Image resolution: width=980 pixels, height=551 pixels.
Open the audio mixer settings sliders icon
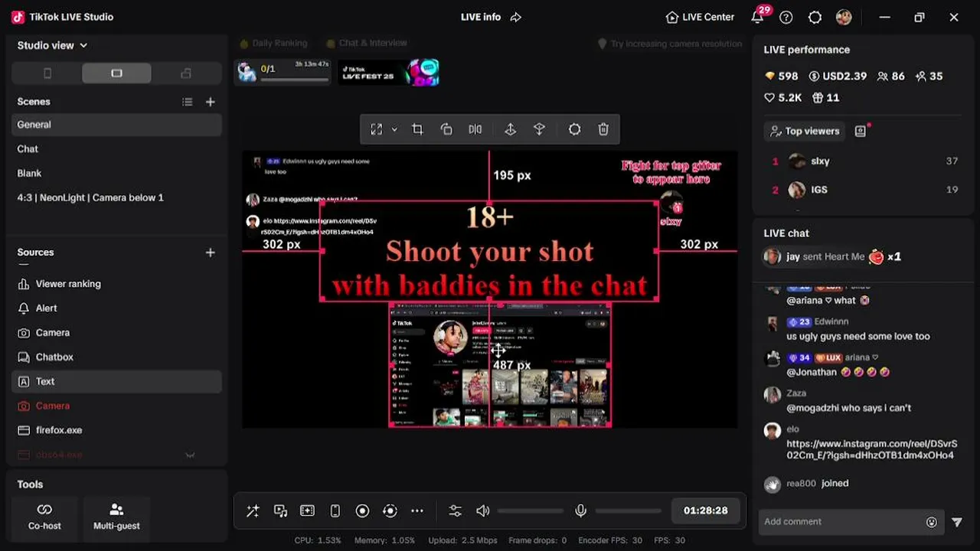click(456, 510)
